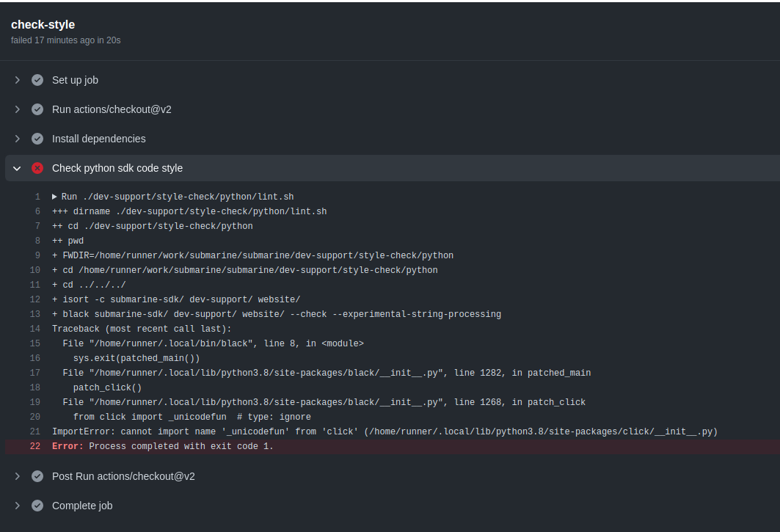
Task: Click the '+ FWDIR=/home/runner/work' log line
Action: (x=252, y=256)
